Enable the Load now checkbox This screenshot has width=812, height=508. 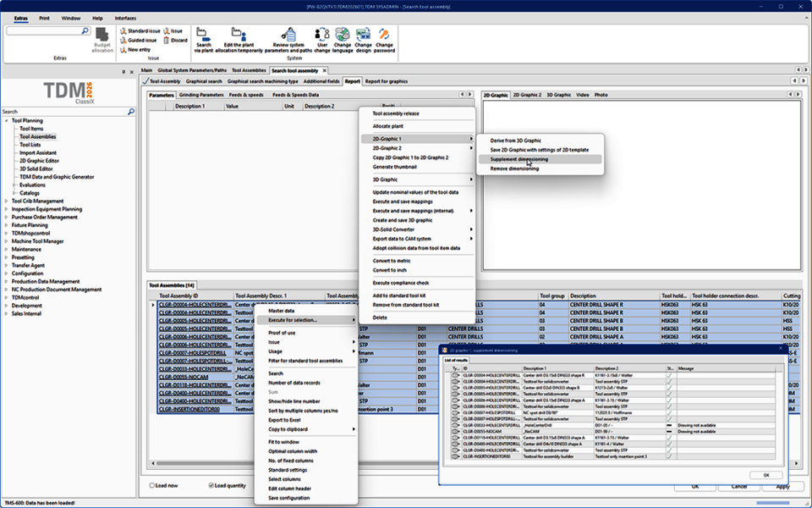coord(152,486)
